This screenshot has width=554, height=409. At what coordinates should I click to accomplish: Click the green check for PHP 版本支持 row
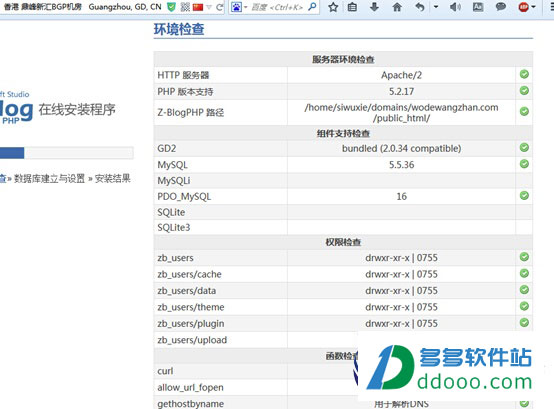coord(524,91)
